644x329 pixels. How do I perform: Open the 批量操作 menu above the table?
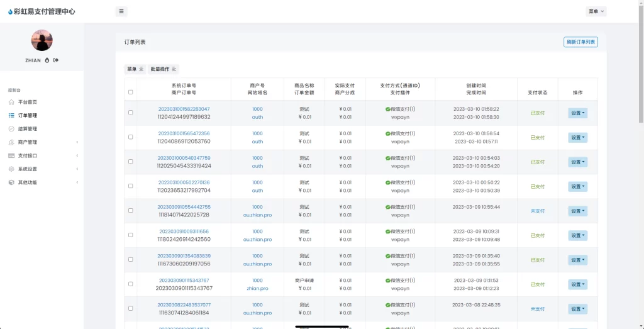click(164, 69)
